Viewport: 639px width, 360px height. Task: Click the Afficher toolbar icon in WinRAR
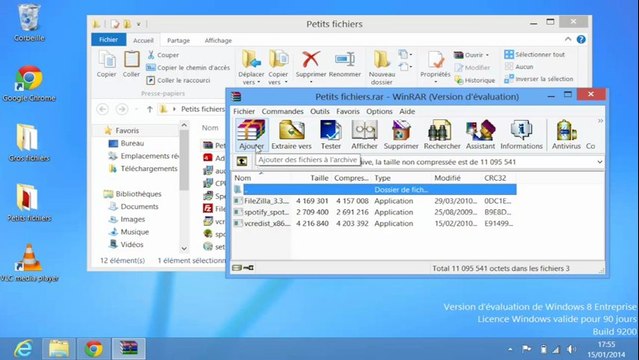click(x=364, y=135)
